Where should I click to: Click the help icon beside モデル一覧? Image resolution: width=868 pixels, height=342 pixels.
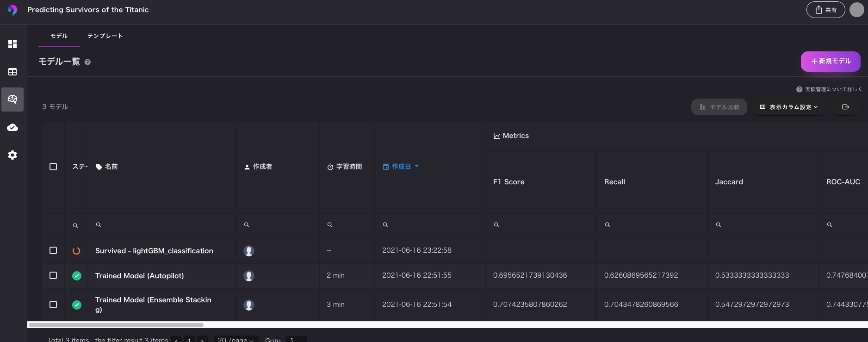(87, 62)
